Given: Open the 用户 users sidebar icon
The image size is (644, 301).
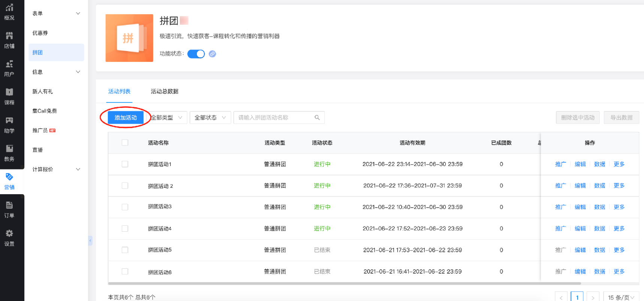Looking at the screenshot, I should click(9, 68).
